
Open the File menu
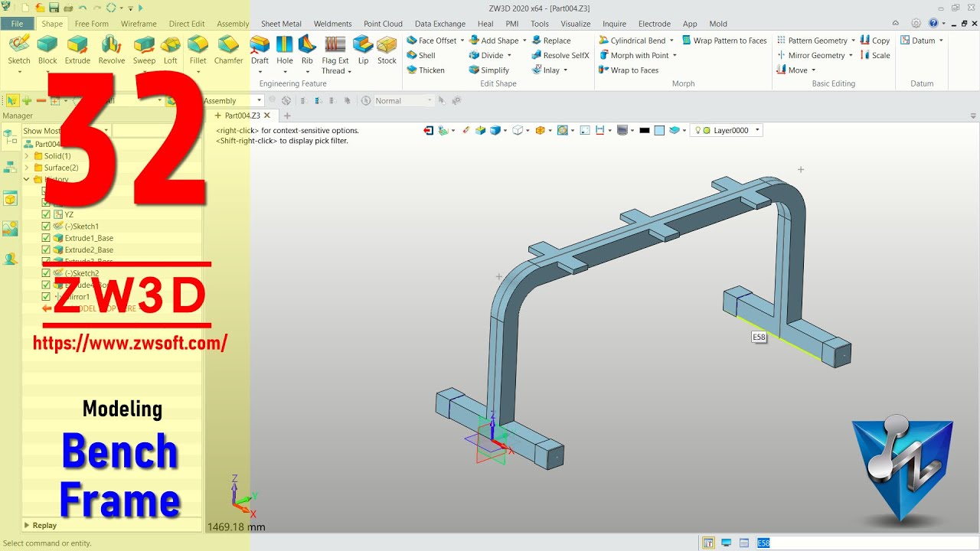tap(17, 24)
